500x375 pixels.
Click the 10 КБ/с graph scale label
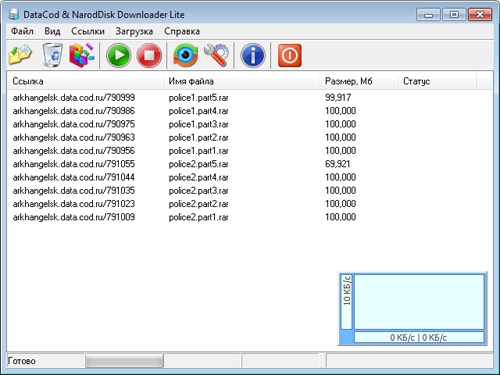pos(347,290)
